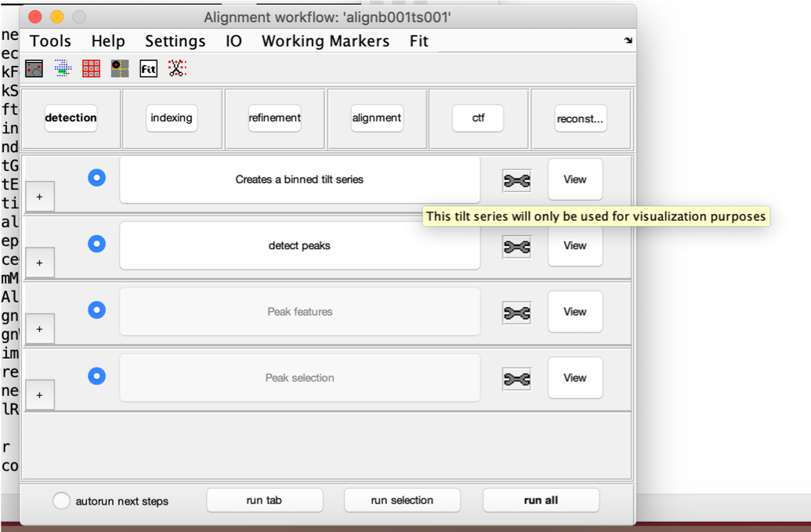Click the red dot crosshair toolbar icon
Screen dimensions: 811x532
pos(119,69)
